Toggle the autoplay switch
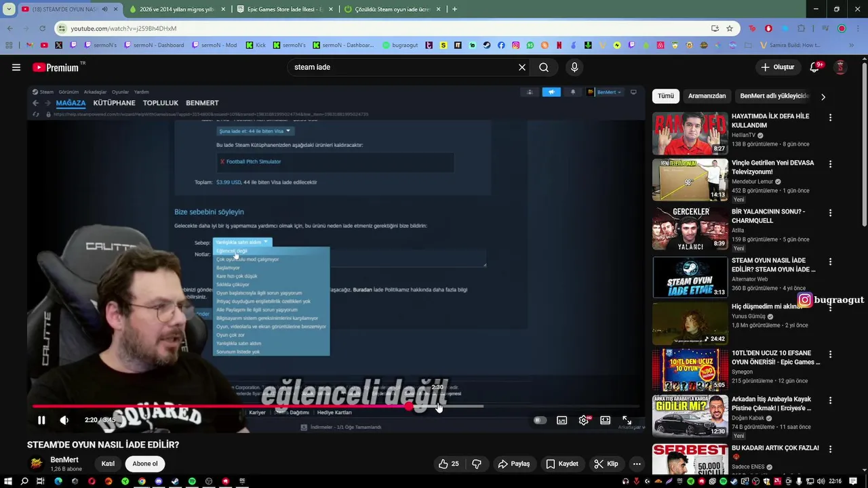The image size is (868, 488). 540,420
